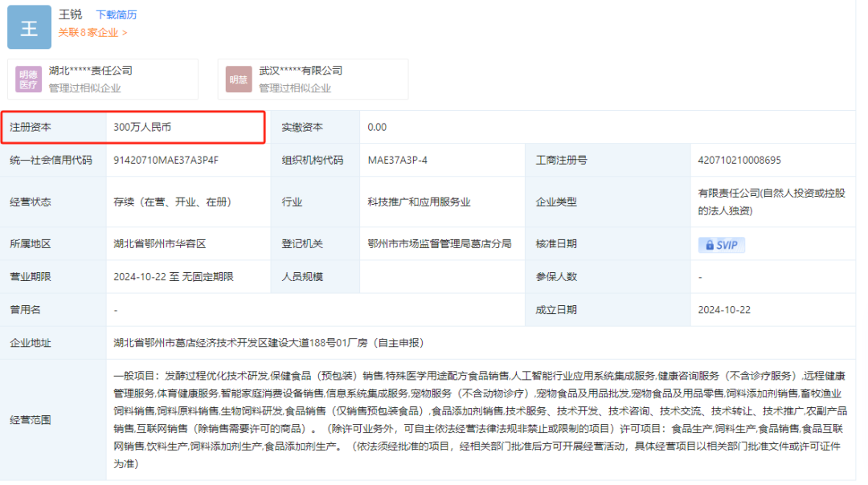Click the 实缴资本 value 0.00
Viewport: 868px width, 485px height.
[x=377, y=127]
